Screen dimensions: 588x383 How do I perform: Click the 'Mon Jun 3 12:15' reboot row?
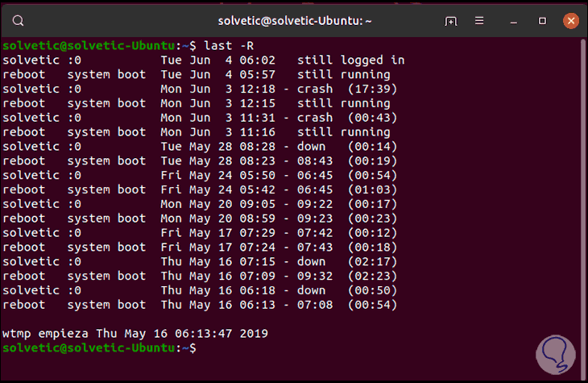pyautogui.click(x=196, y=103)
